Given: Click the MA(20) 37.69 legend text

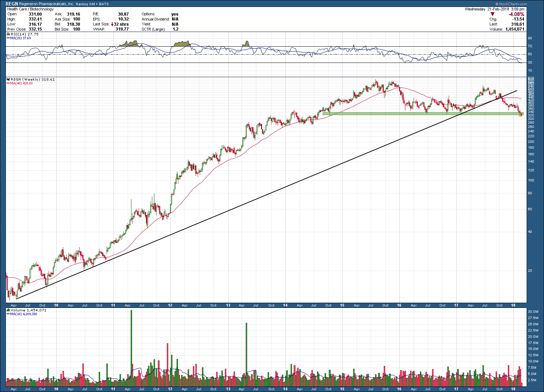Looking at the screenshot, I should [21, 38].
